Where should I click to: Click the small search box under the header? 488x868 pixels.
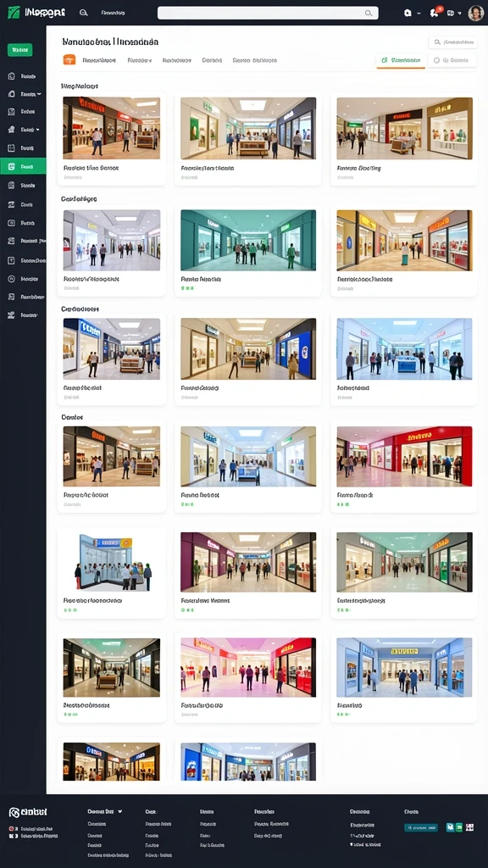pos(452,42)
